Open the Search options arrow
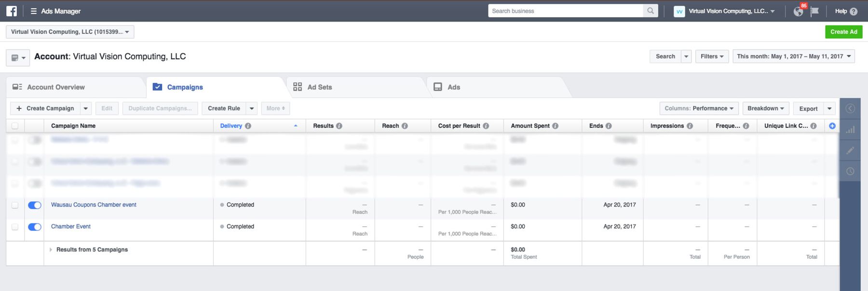 click(686, 56)
